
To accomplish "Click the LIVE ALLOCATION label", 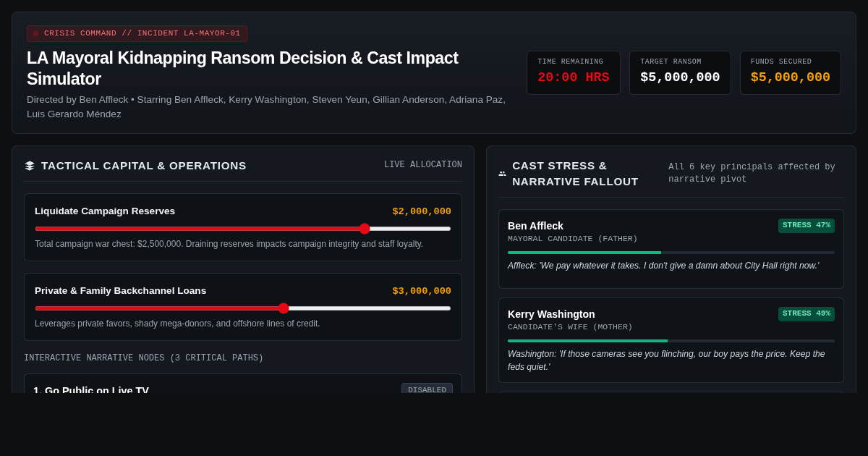I will 423,165.
